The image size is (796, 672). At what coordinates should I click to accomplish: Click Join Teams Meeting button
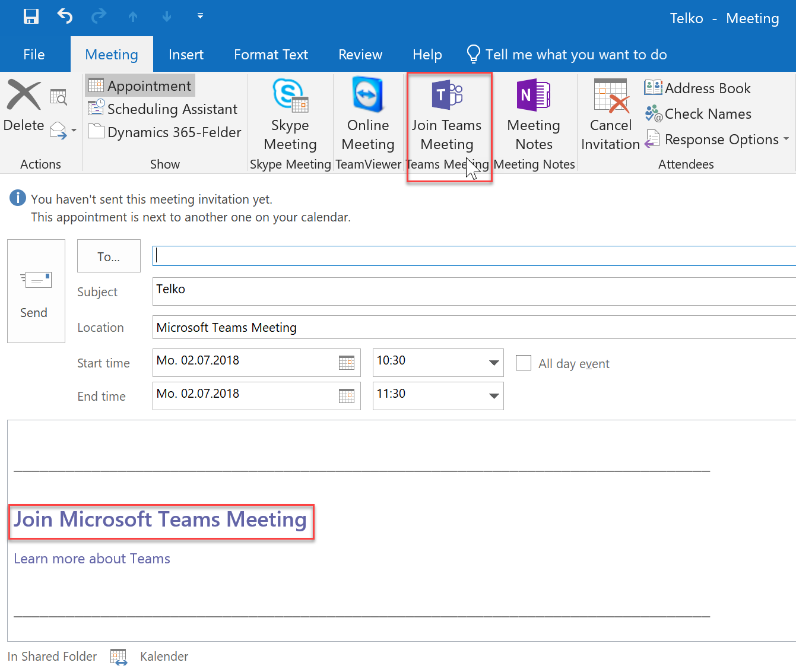(447, 115)
